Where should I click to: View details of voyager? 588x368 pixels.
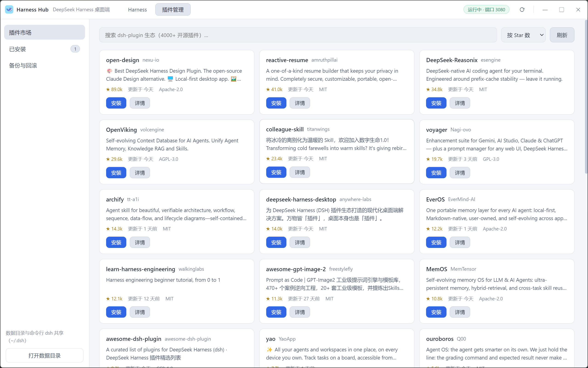click(x=460, y=172)
